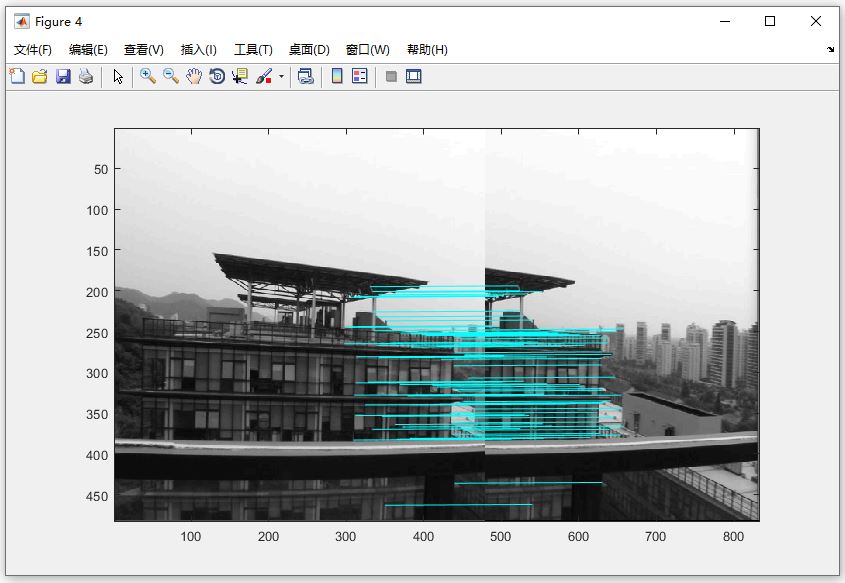Open the 桌面(D) menu
The width and height of the screenshot is (845, 583).
tap(309, 50)
